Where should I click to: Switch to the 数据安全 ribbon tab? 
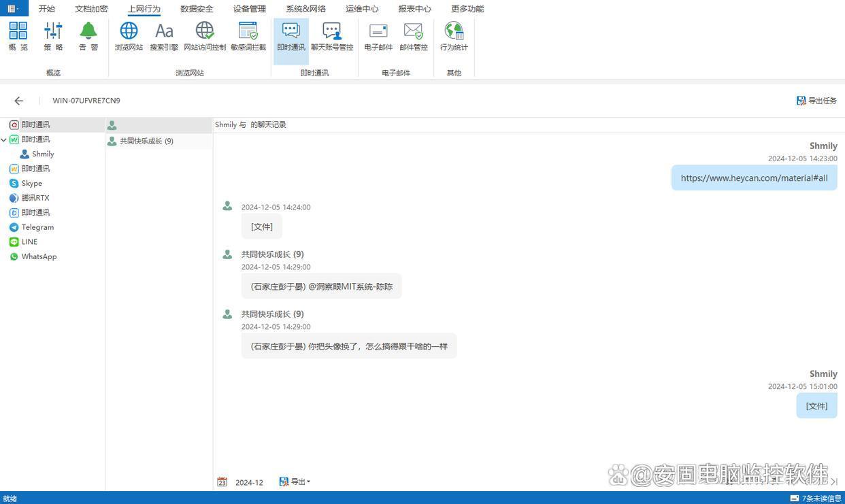(x=197, y=9)
